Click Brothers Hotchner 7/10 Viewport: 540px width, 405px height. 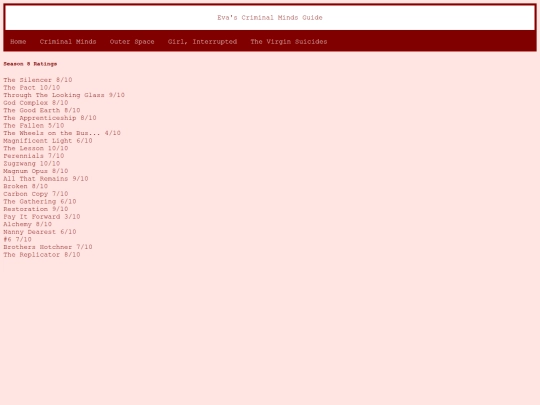click(48, 247)
